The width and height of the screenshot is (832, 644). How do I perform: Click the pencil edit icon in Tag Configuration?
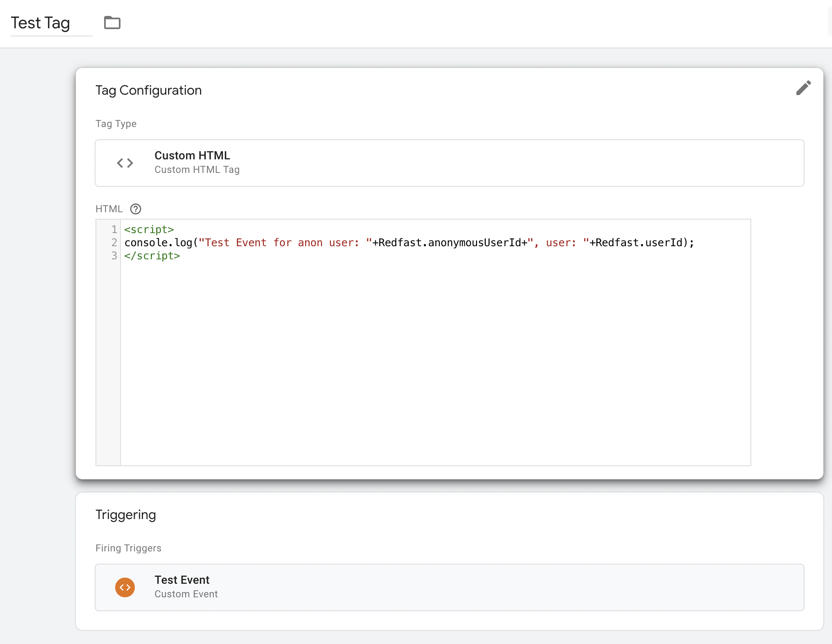803,88
